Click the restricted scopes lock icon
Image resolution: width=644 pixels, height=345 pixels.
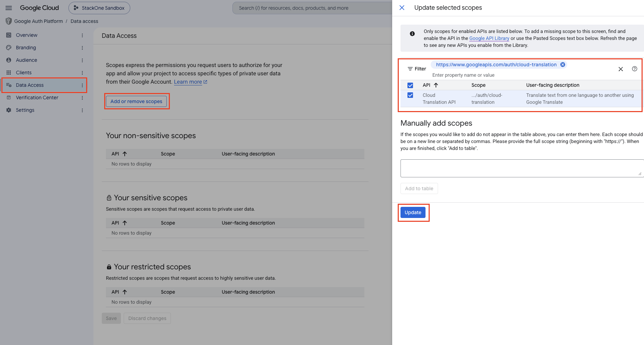tap(109, 267)
